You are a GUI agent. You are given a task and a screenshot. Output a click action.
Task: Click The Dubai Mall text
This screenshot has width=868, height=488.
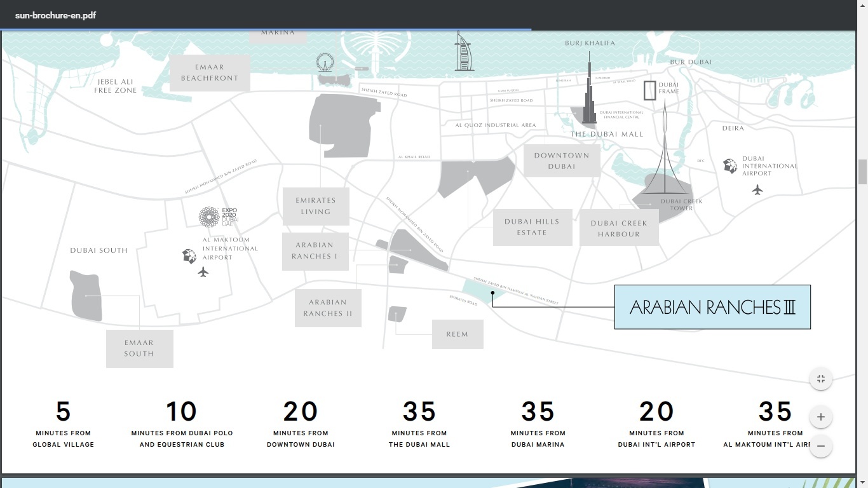click(607, 134)
